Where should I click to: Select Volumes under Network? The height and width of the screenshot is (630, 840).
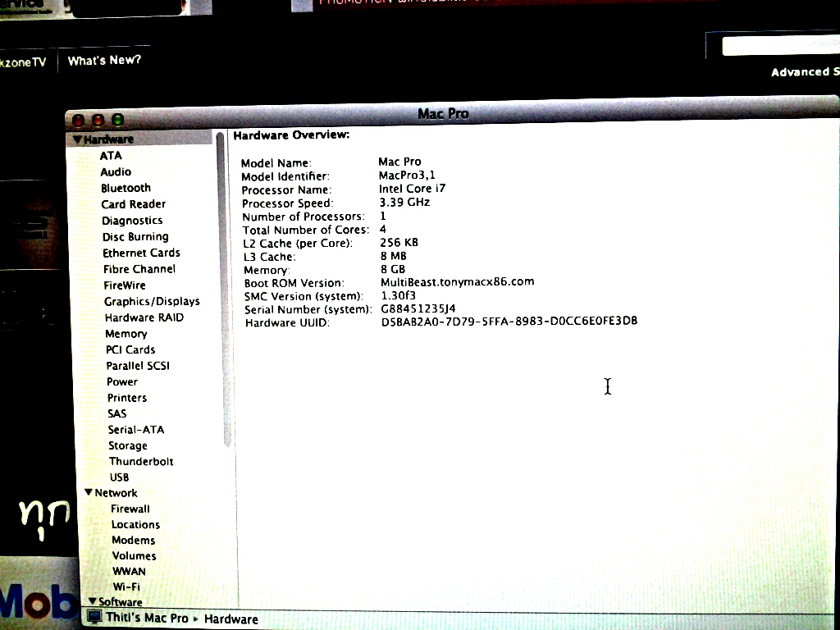coord(134,555)
